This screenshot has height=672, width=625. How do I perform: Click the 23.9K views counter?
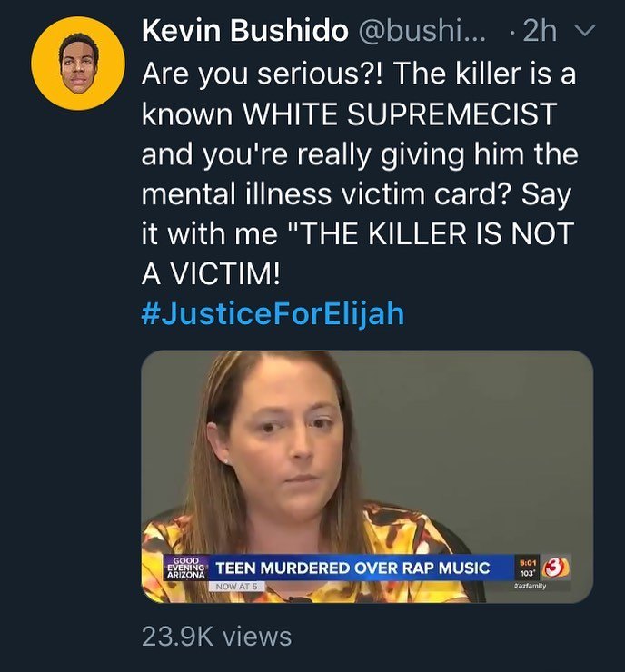(217, 636)
